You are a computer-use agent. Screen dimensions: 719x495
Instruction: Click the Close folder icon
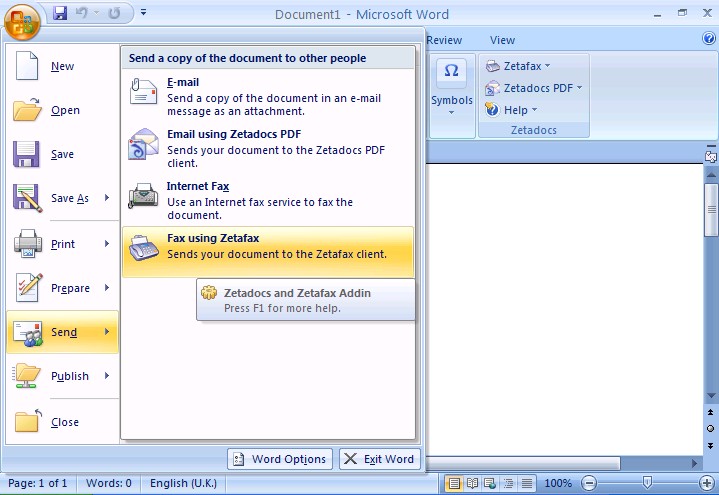pos(28,421)
